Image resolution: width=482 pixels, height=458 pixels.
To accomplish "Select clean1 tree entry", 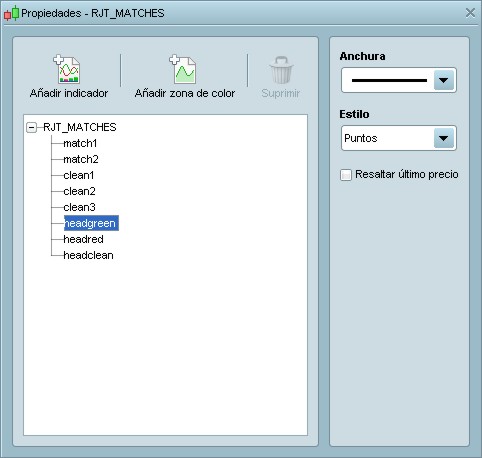I will pos(79,175).
